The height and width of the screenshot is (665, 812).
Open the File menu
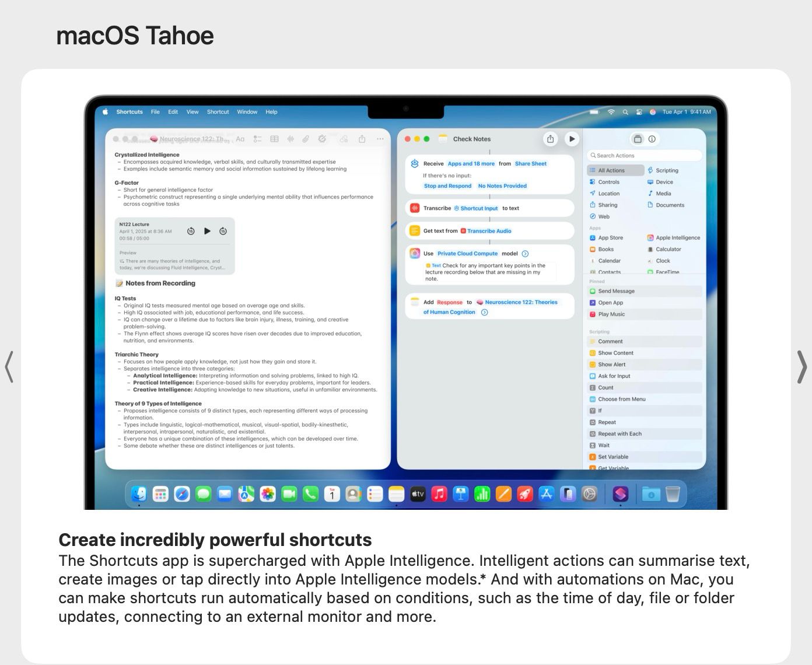(155, 112)
